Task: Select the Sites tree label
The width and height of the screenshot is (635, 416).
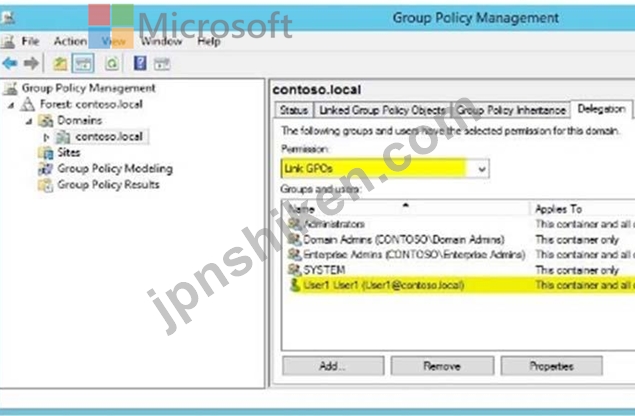Action: 68,153
